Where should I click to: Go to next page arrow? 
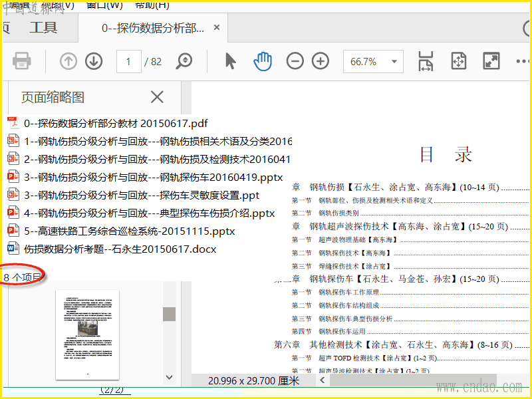94,61
